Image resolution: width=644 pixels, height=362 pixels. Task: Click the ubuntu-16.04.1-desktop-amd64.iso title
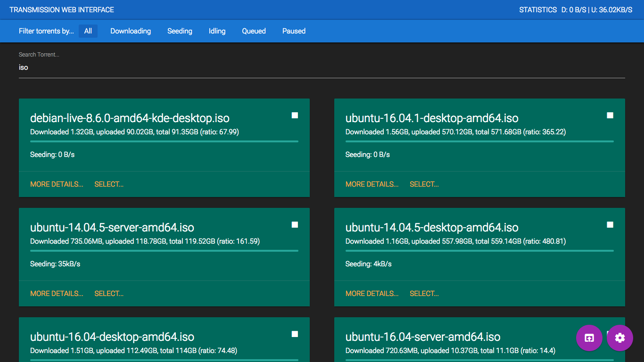point(432,118)
